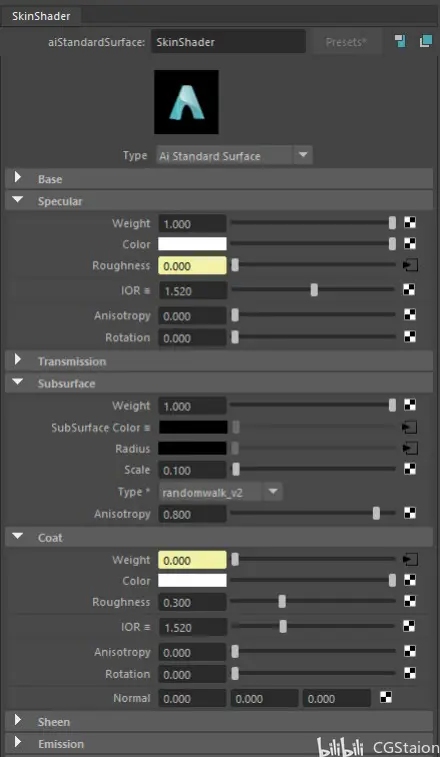This screenshot has width=440, height=757.
Task: Click the Coat IOR slider handle
Action: point(283,627)
